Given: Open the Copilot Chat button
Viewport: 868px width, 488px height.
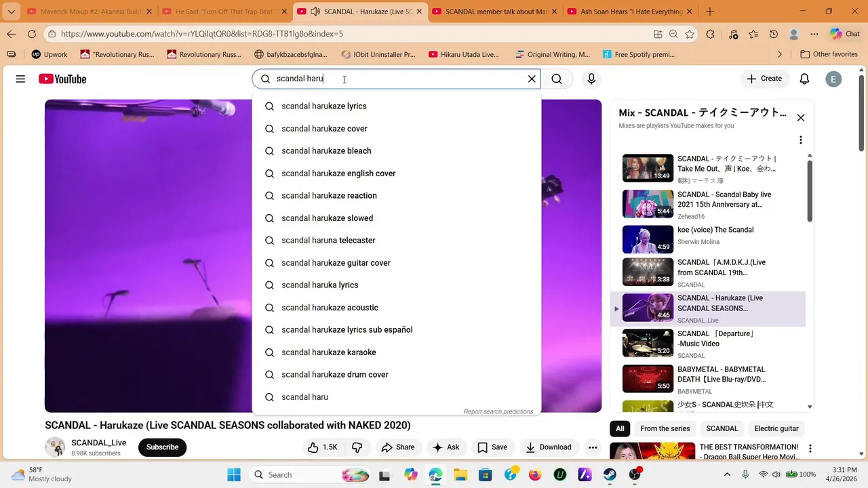Looking at the screenshot, I should pyautogui.click(x=844, y=34).
